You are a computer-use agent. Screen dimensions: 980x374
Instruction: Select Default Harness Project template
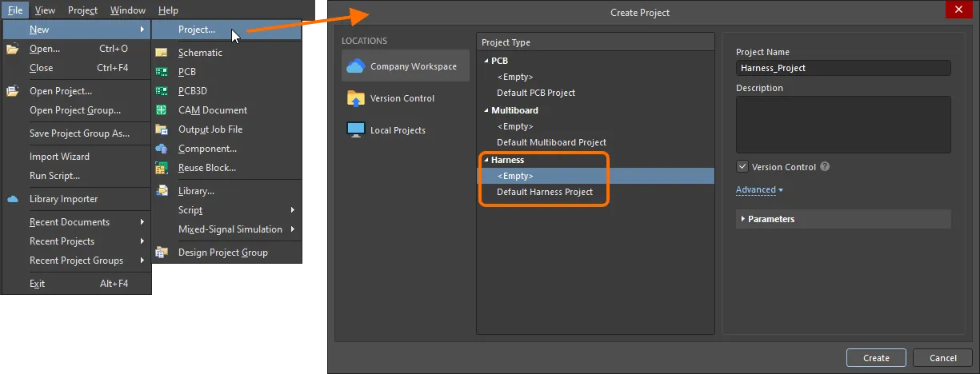tap(595, 192)
